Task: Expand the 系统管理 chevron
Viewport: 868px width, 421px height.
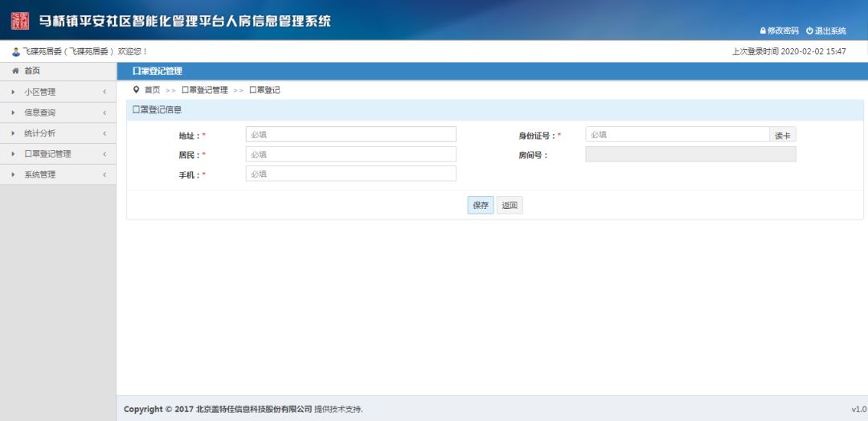Action: coord(104,174)
